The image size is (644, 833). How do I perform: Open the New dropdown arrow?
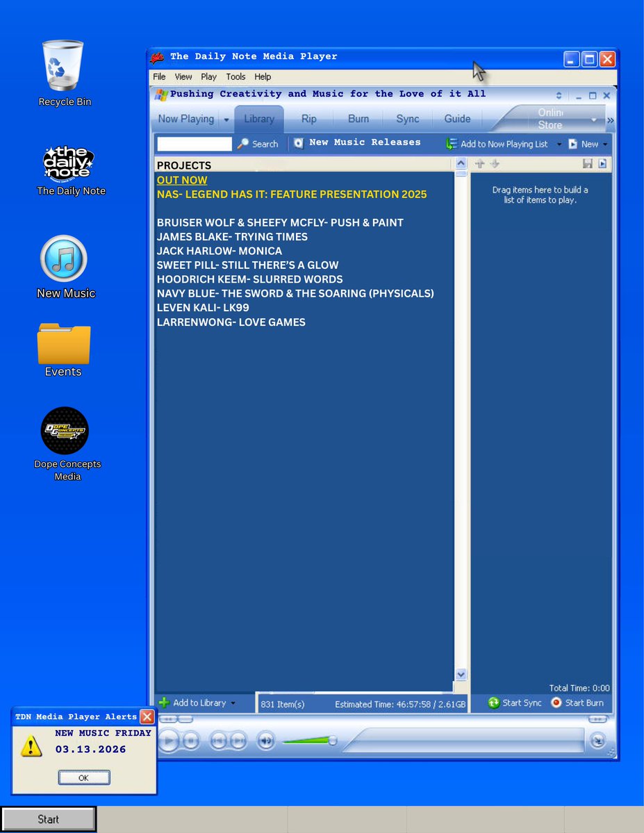point(605,144)
